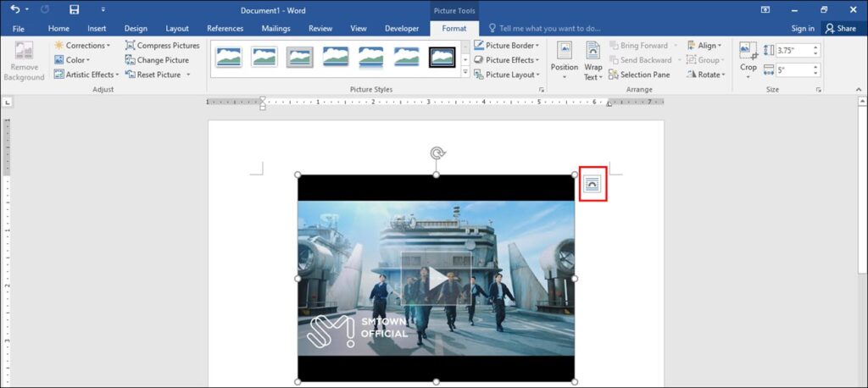Apply the second picture style thumbnail

tap(264, 57)
